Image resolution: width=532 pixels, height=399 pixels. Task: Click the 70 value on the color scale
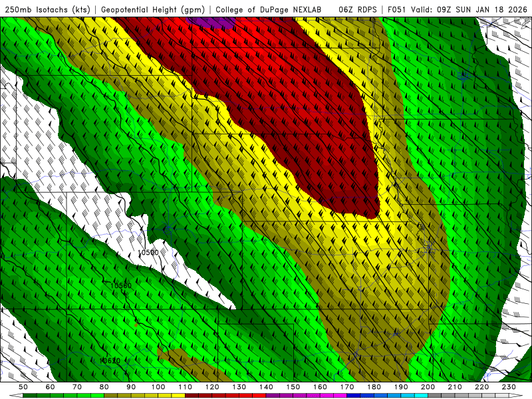[x=77, y=387]
